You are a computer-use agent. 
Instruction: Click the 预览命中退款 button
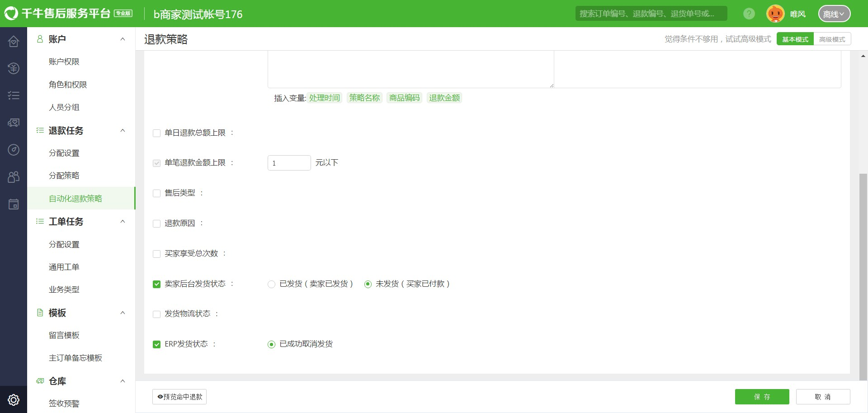(x=179, y=397)
